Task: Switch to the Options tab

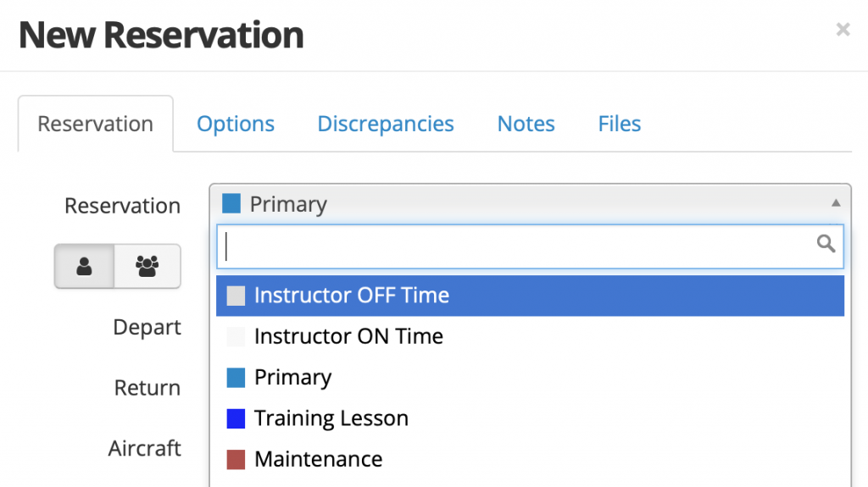Action: tap(236, 124)
